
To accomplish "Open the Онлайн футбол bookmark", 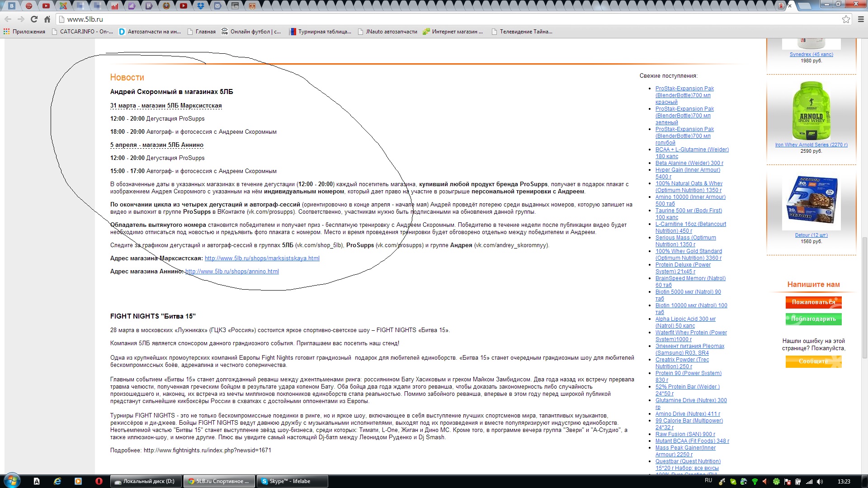I will pyautogui.click(x=251, y=32).
